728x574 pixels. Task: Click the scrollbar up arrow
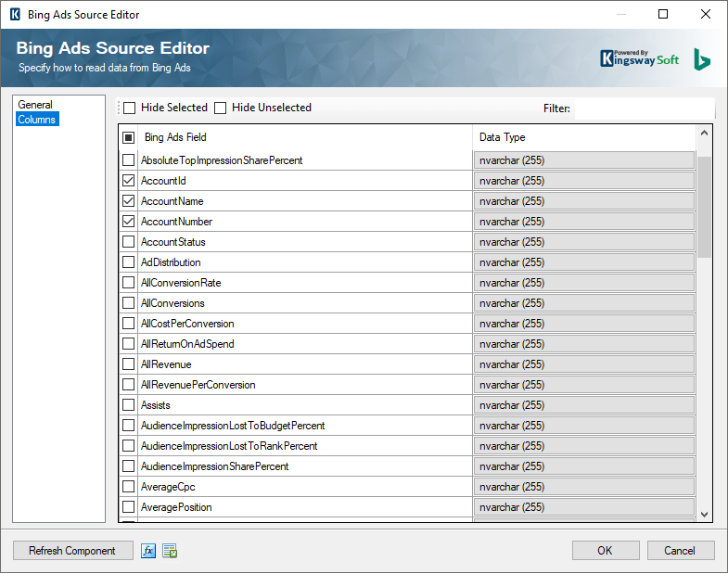click(704, 134)
